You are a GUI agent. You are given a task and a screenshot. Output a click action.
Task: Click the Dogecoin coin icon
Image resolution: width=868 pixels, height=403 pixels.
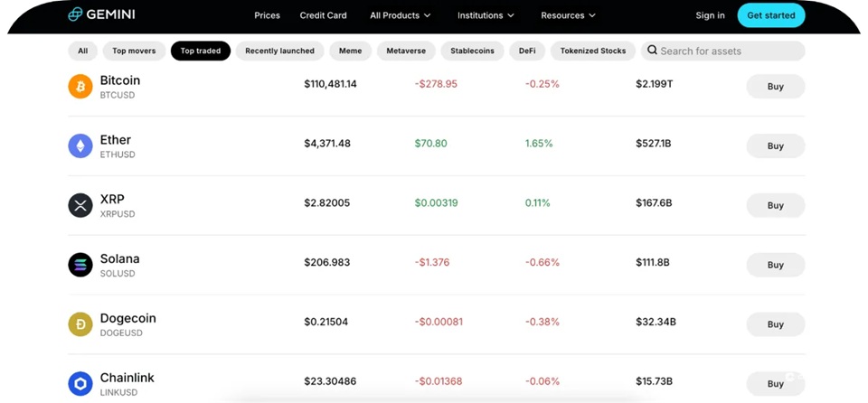coord(80,324)
